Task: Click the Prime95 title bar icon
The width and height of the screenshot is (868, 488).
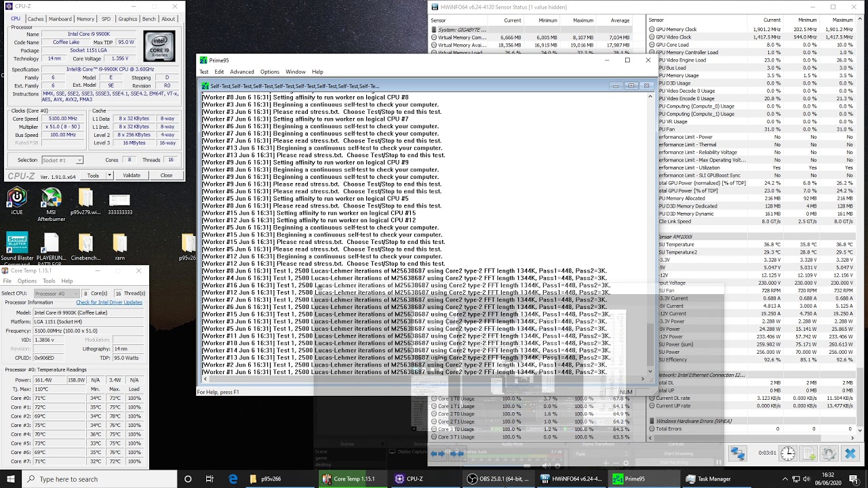Action: point(203,60)
